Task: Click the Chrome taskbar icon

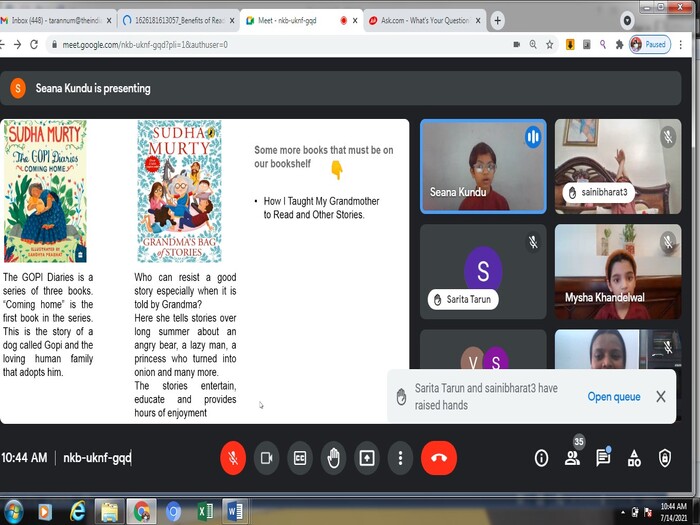Action: pos(141,512)
